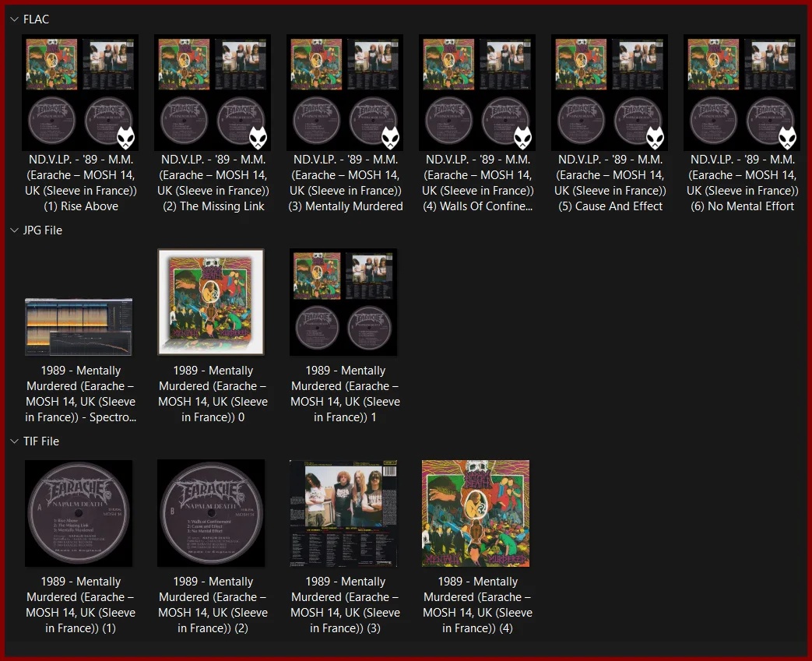This screenshot has height=661, width=812.
Task: Select TIF back sleeve band photo thumbnail (3)
Action: point(343,513)
